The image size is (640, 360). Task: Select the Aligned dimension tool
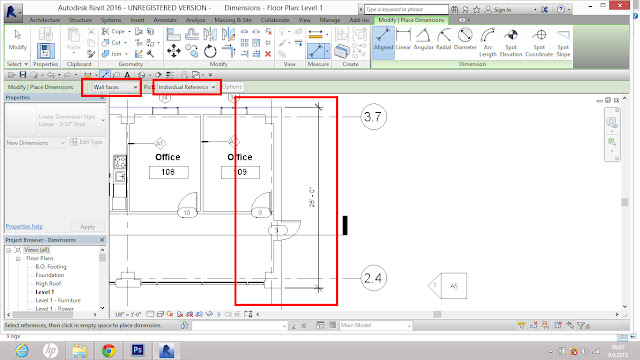(x=383, y=42)
